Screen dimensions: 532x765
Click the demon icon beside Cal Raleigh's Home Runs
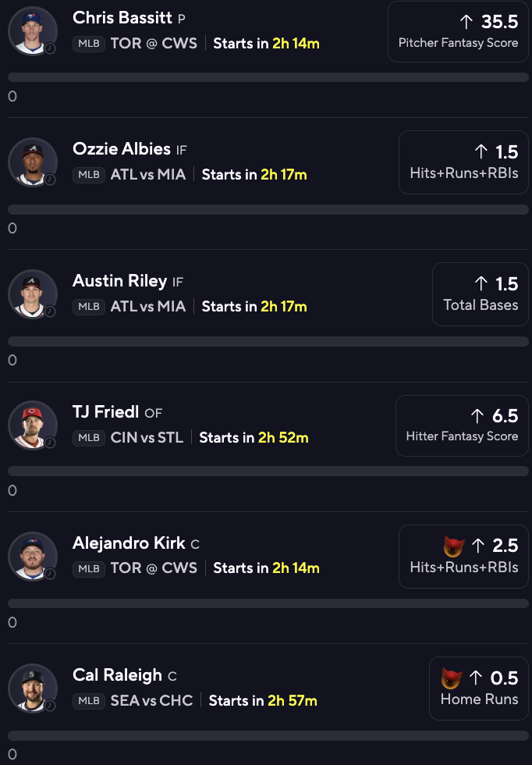click(452, 678)
